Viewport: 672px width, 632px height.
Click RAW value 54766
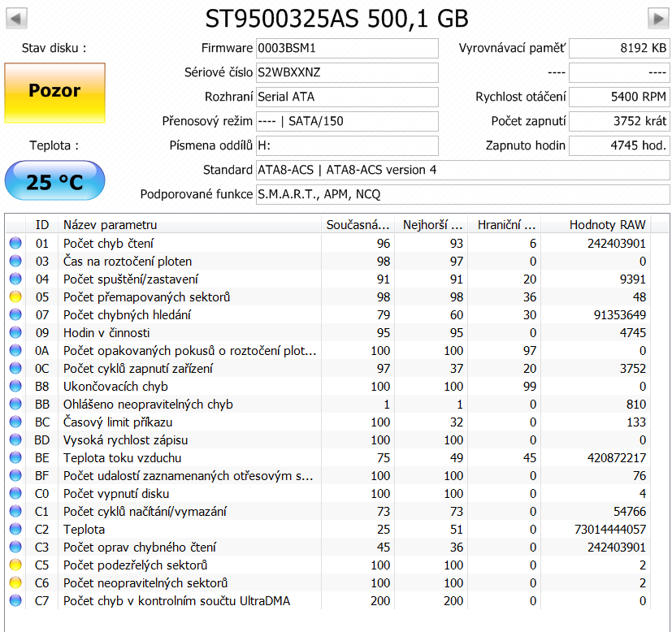point(630,511)
